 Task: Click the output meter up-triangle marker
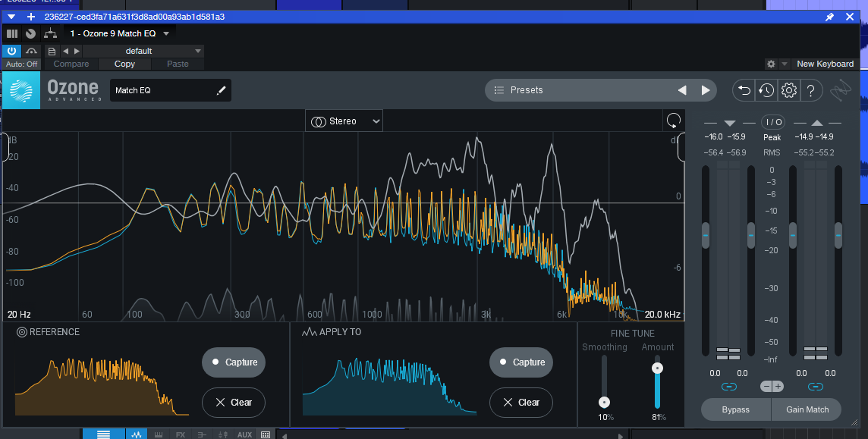point(816,123)
